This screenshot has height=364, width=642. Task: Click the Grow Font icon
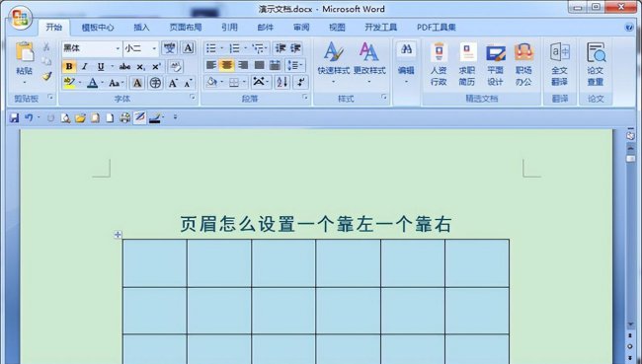coord(173,83)
